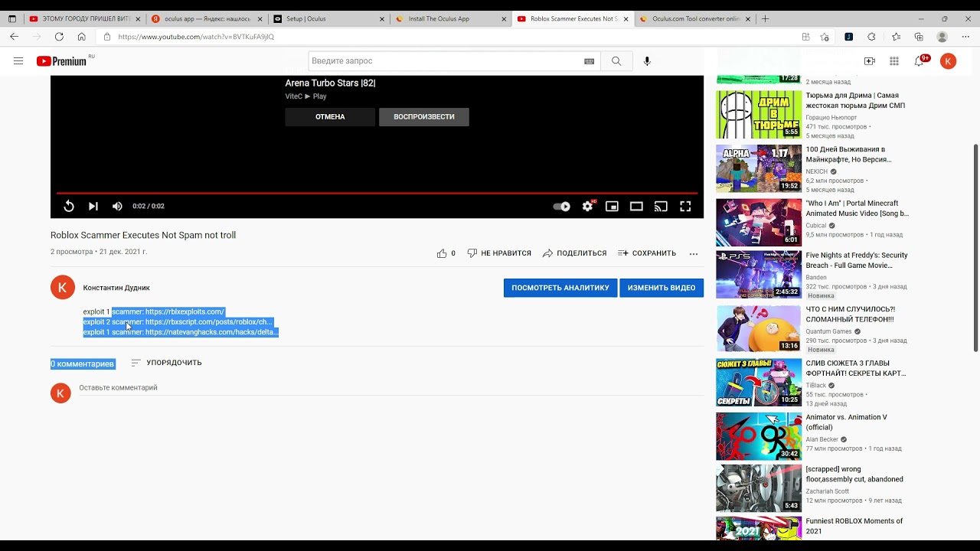Click the URL address bar
The height and width of the screenshot is (551, 980).
tap(452, 37)
